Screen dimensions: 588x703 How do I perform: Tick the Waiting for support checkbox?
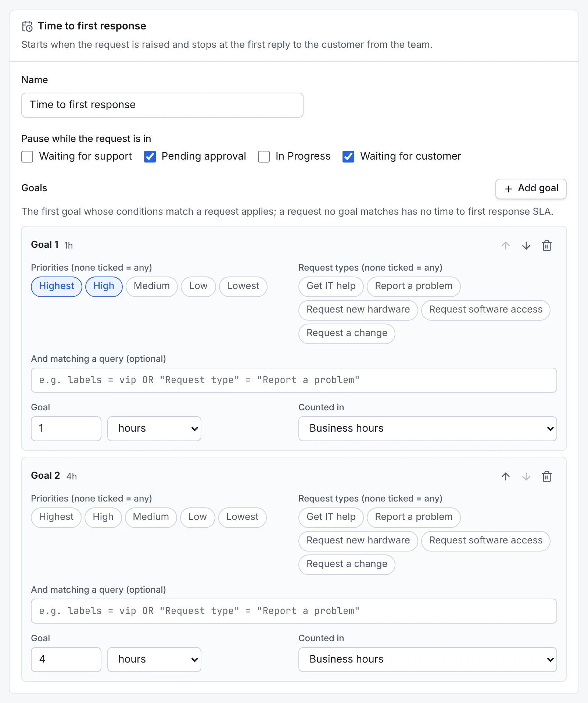click(x=27, y=157)
